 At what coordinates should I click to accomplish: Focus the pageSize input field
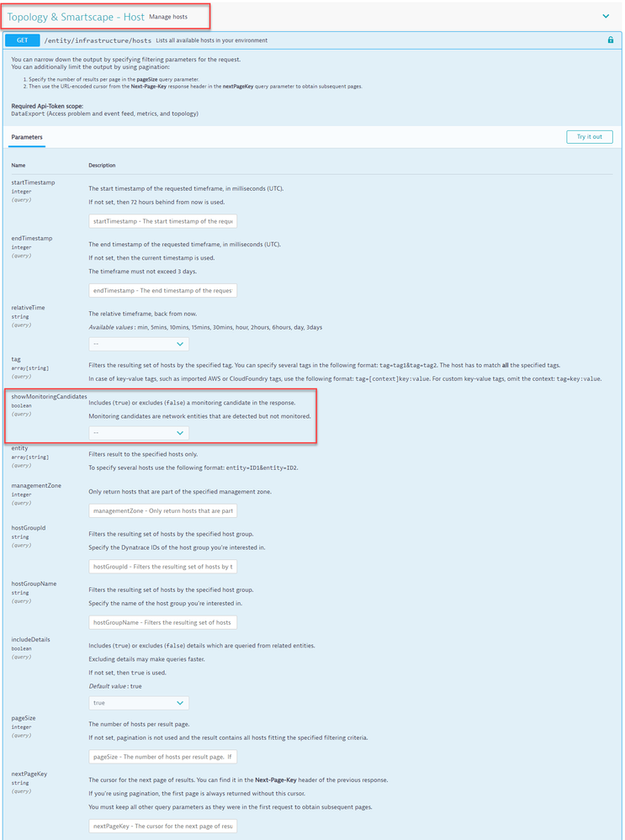point(162,757)
